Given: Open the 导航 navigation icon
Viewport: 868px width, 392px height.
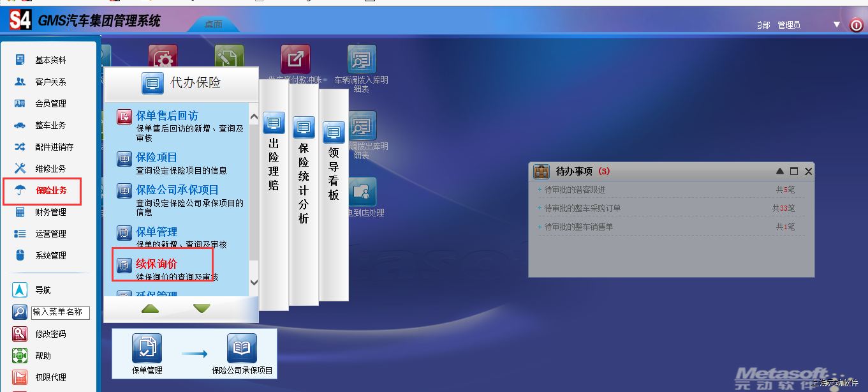Looking at the screenshot, I should coord(20,290).
